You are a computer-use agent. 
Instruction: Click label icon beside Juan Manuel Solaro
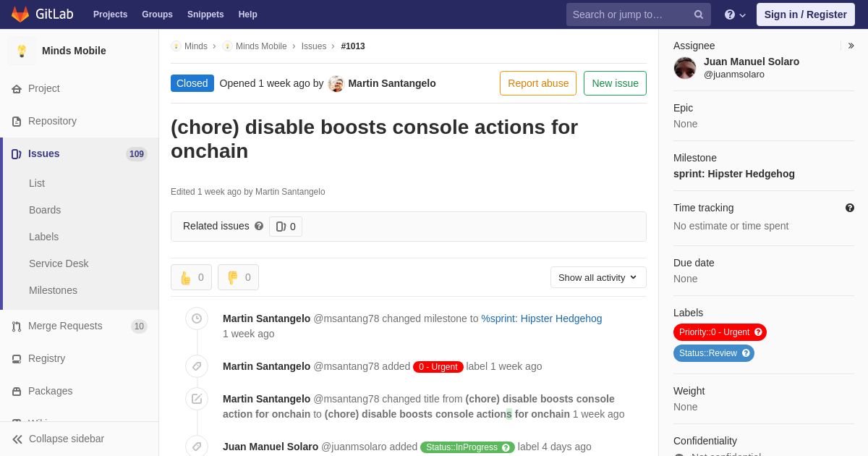[x=197, y=447]
